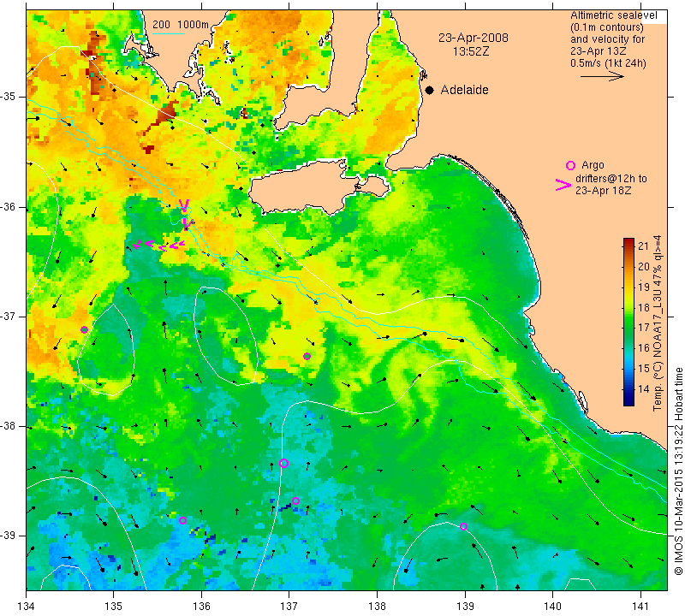Screen dimensions: 685x616
Task: Click the Temp. (°C) NOAA17_L3U vertical label
Action: pyautogui.click(x=658, y=323)
